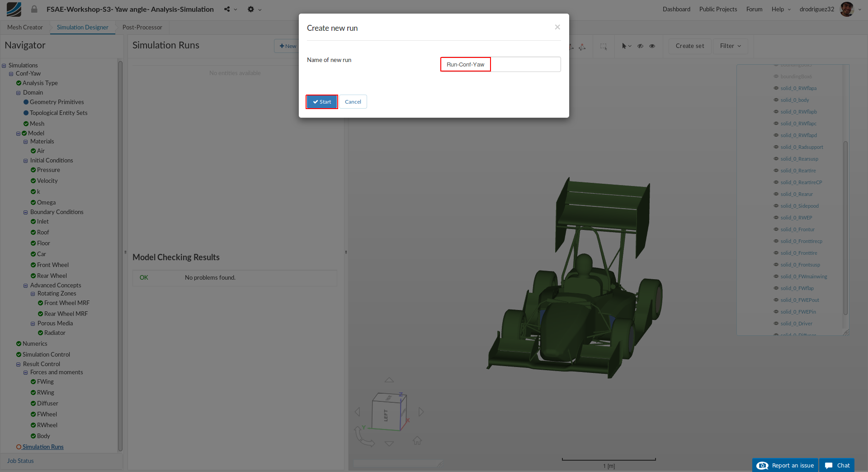
Task: Open the Chat button
Action: click(837, 465)
